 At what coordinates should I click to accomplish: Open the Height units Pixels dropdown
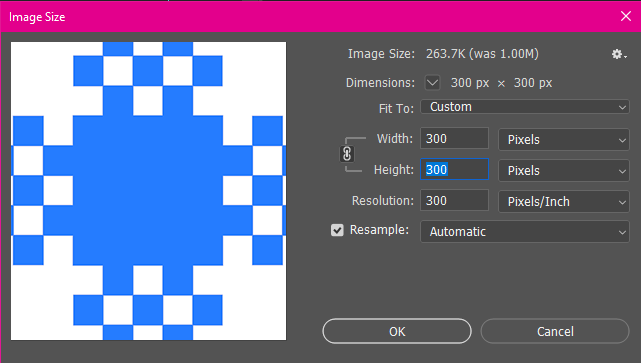point(564,170)
